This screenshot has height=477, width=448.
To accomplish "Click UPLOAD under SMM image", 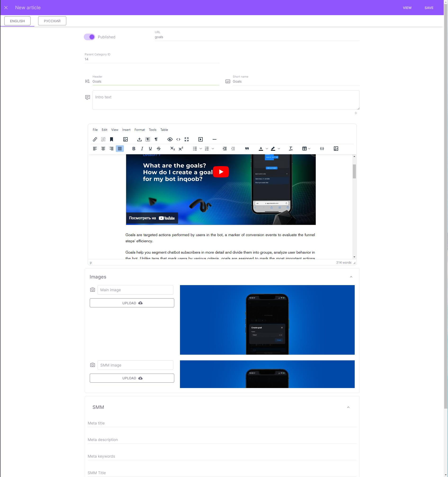I will pyautogui.click(x=132, y=378).
